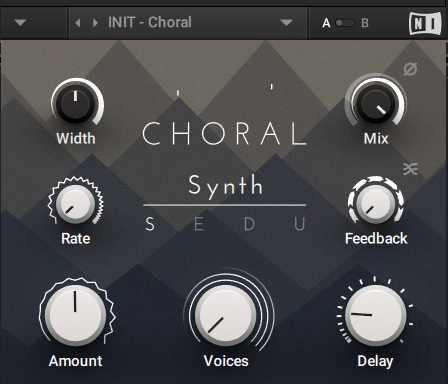
Task: Click the Width knob
Action: (76, 104)
